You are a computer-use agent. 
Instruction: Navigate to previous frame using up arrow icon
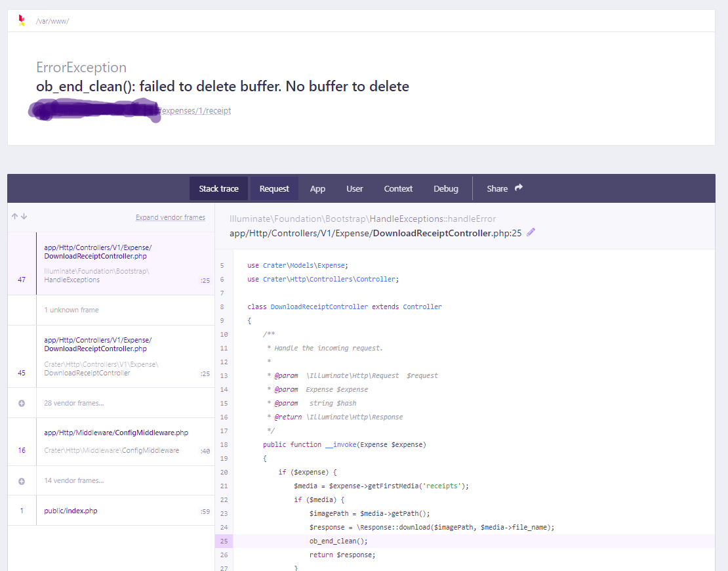coord(14,217)
